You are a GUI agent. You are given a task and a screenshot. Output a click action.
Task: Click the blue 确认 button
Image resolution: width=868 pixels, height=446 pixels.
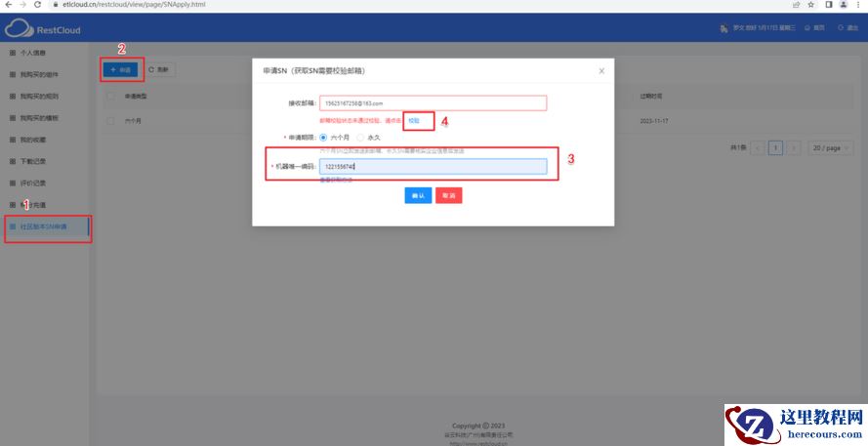pyautogui.click(x=418, y=195)
